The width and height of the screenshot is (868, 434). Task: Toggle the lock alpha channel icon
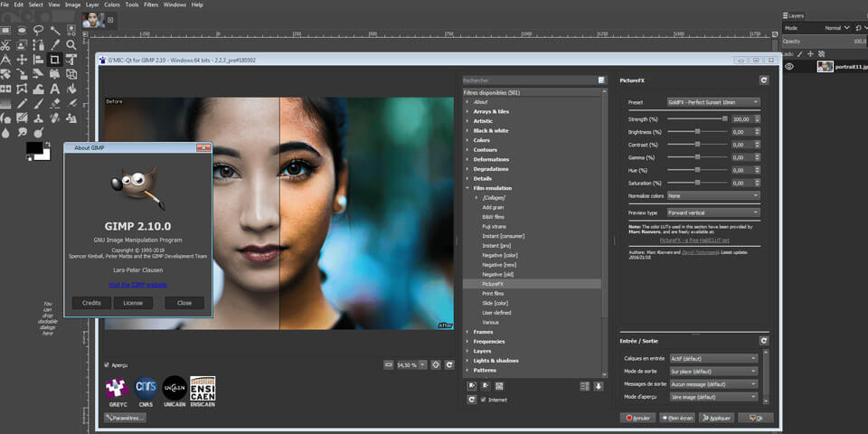(x=822, y=53)
